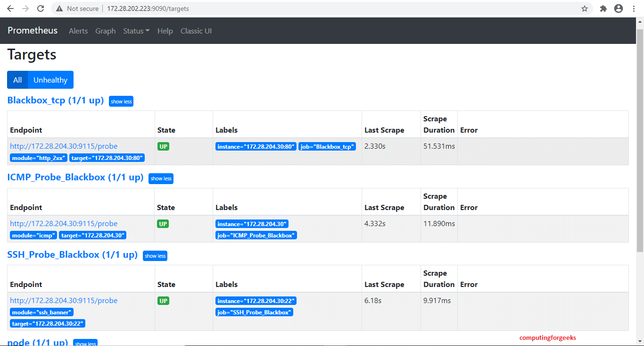The height and width of the screenshot is (346, 644).
Task: Reload the Prometheus targets page
Action: pyautogui.click(x=41, y=8)
